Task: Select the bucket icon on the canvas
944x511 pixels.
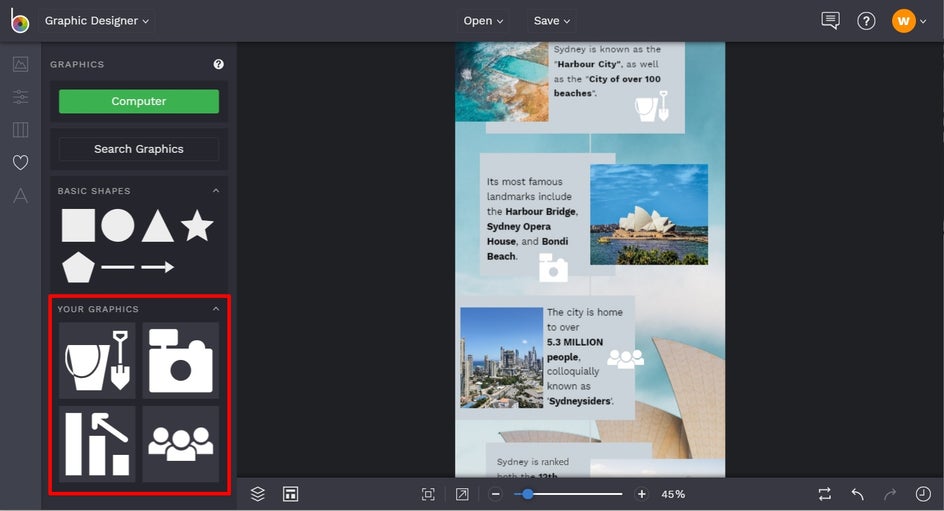Action: click(651, 107)
